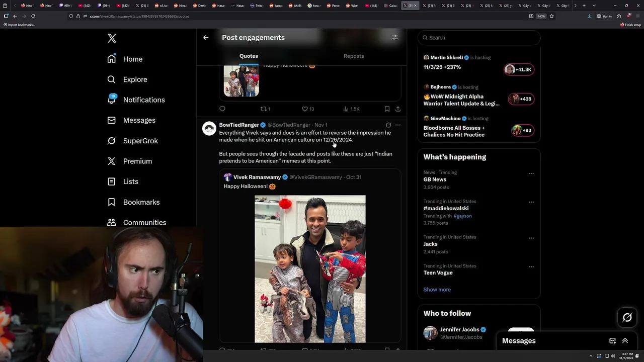Screen dimensions: 644x362
Task: Go to Home in the sidebar
Action: [x=125, y=59]
